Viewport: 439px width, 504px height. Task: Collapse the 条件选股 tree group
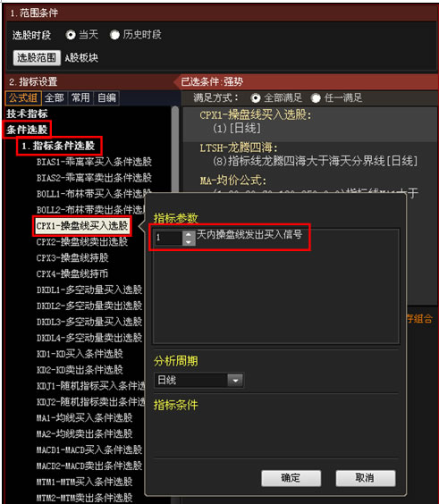pyautogui.click(x=27, y=130)
